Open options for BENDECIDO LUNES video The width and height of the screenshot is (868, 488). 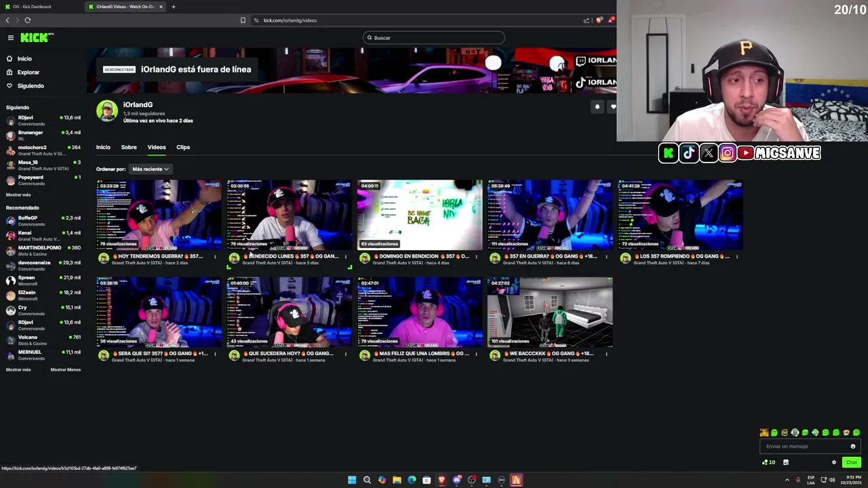[345, 257]
